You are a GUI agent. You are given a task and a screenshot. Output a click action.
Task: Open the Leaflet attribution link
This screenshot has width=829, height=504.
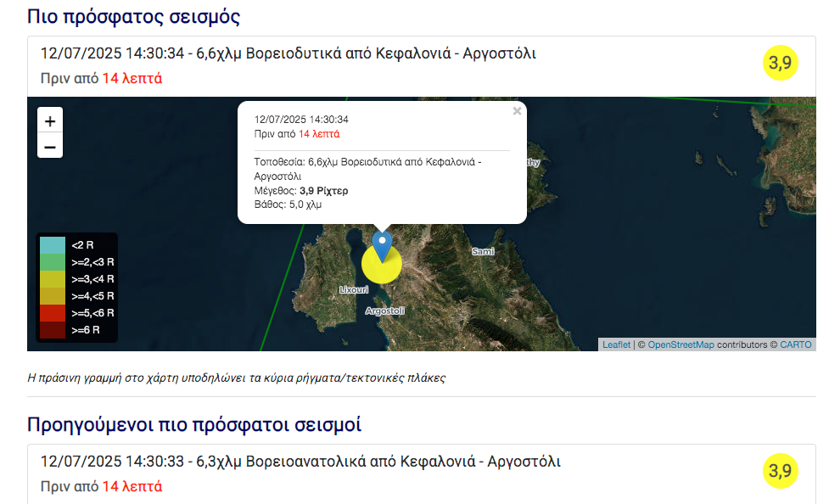[x=616, y=344]
